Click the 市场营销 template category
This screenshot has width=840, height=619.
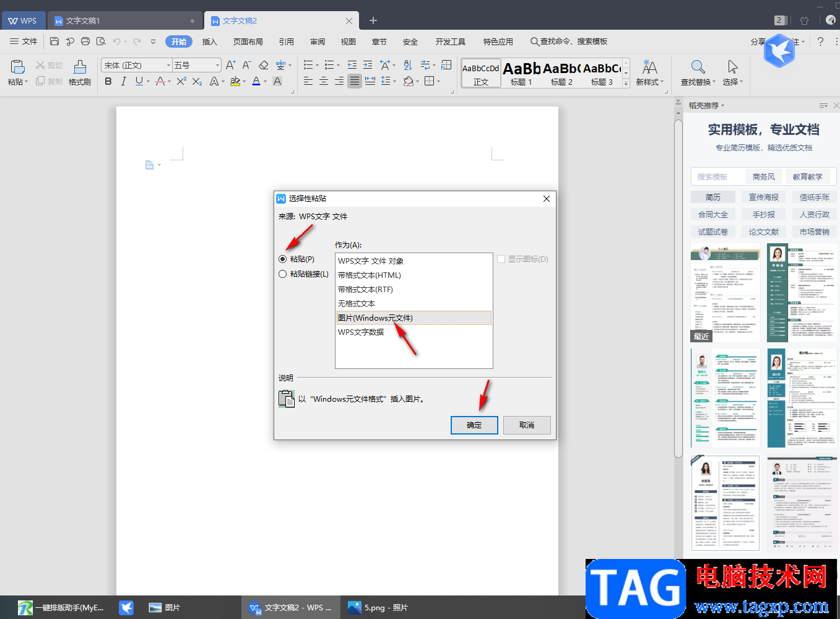point(815,232)
